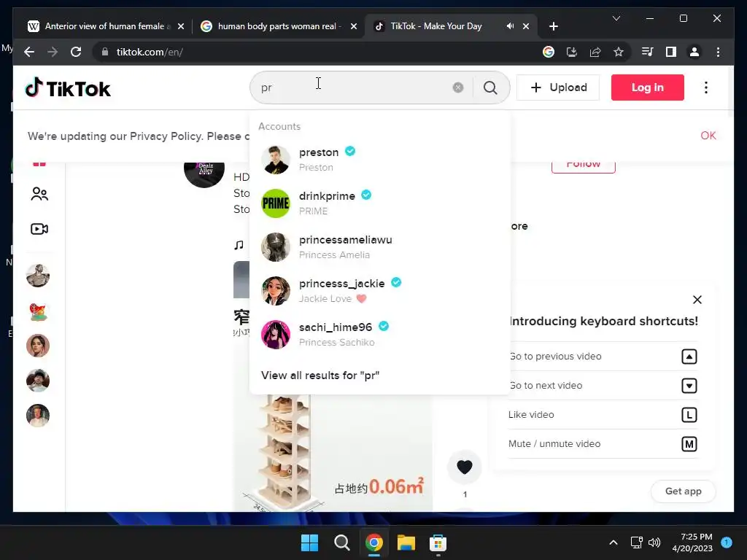Clear the search field with the X icon
Viewport: 747px width, 560px height.
(458, 87)
